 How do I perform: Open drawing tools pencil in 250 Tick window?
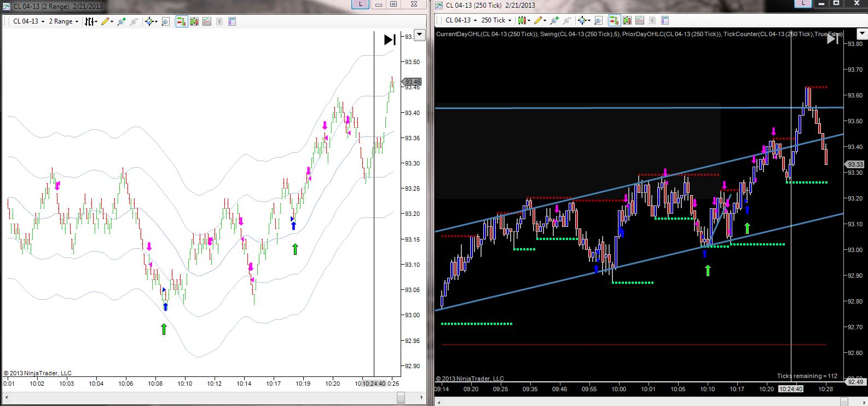[x=539, y=20]
